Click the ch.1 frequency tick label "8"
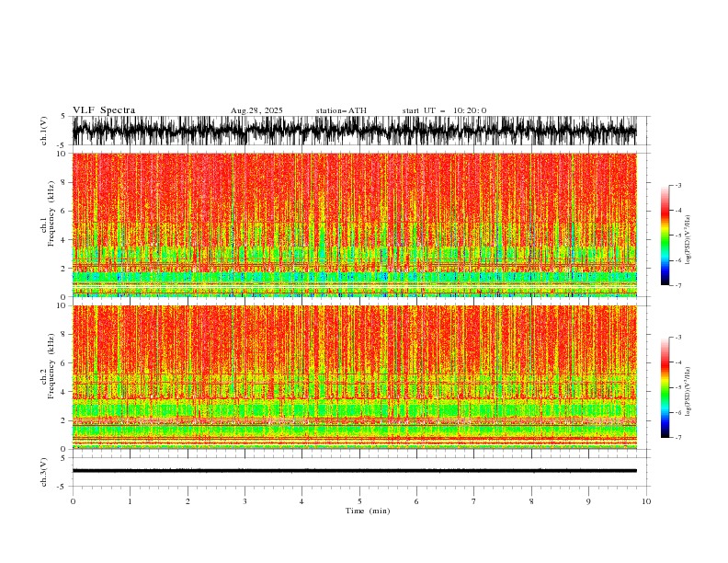The width and height of the screenshot is (728, 563). click(63, 182)
